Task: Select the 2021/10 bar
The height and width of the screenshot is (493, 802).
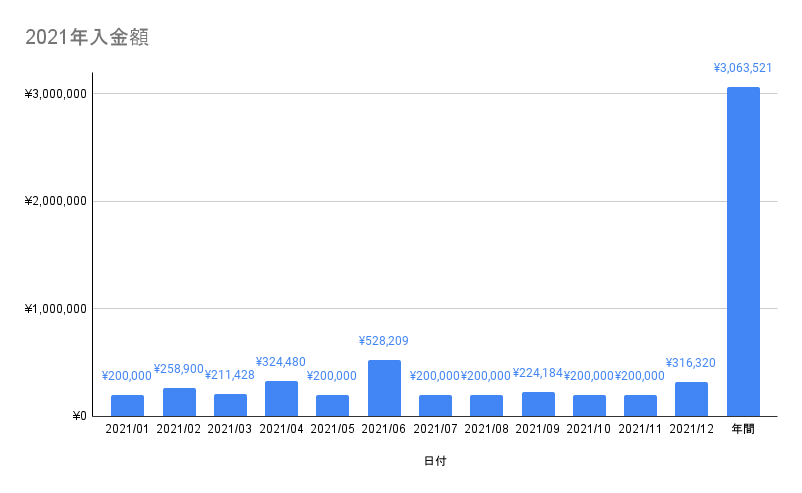Action: click(589, 406)
